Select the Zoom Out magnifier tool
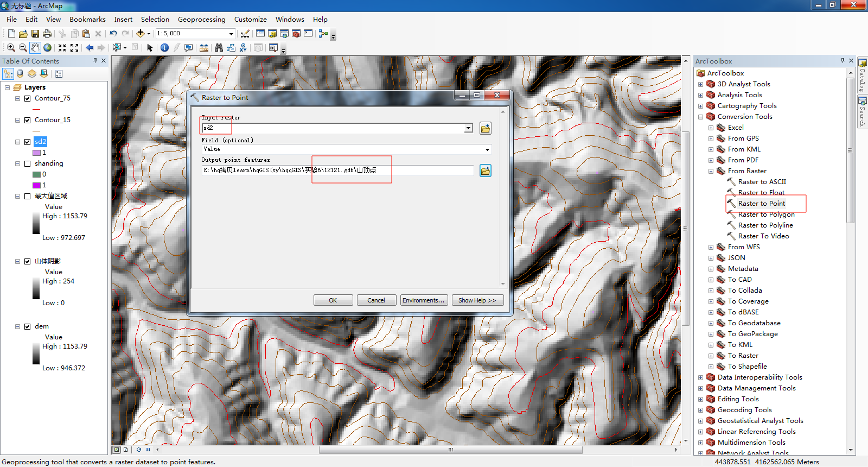Image resolution: width=868 pixels, height=467 pixels. point(23,48)
